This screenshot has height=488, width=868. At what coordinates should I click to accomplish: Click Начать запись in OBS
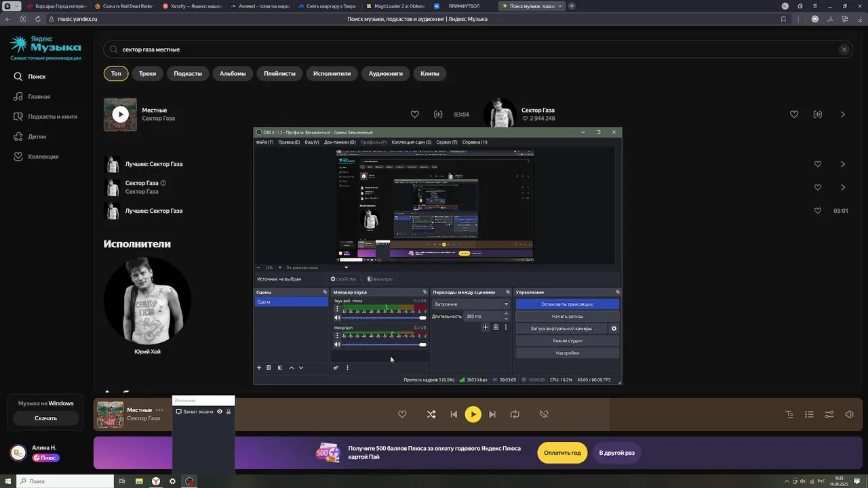568,317
